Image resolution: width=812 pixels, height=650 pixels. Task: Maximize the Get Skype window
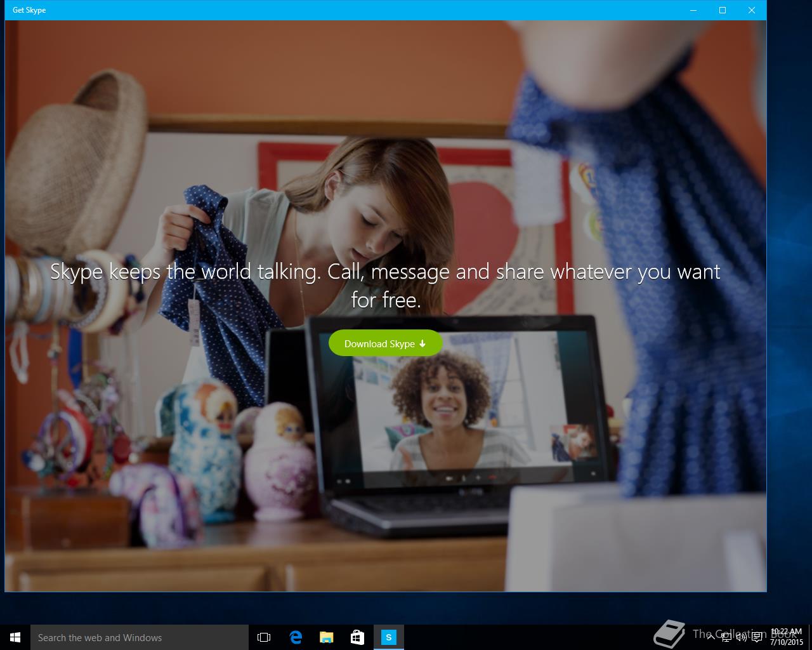723,10
